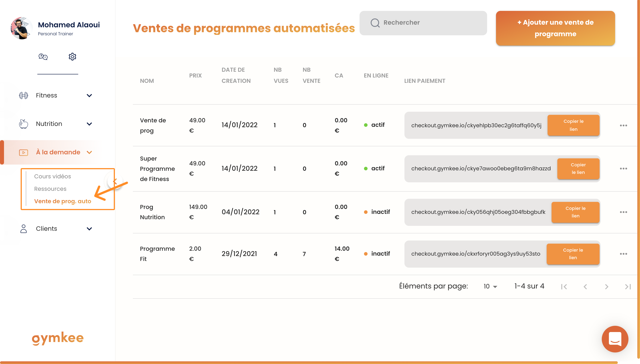Sort by CA column header

click(x=339, y=76)
